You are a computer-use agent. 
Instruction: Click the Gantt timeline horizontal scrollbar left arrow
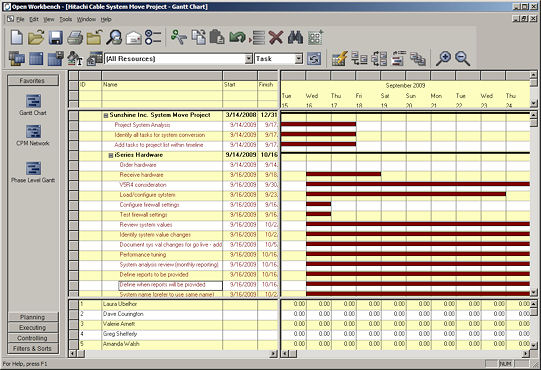(285, 353)
